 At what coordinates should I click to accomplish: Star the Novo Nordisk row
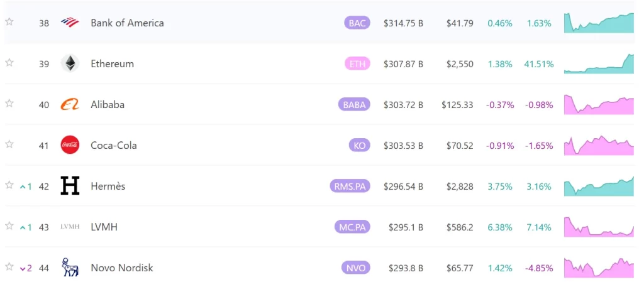point(9,266)
